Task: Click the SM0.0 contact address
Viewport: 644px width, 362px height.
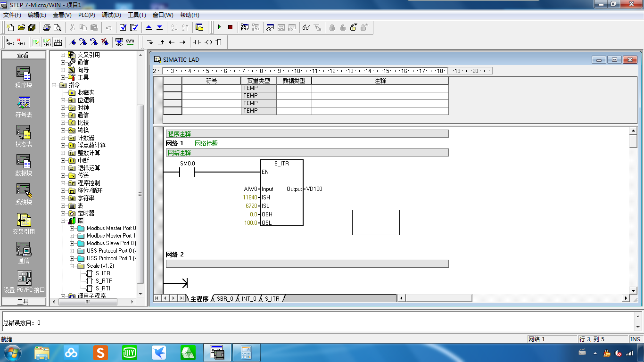Action: (188, 164)
